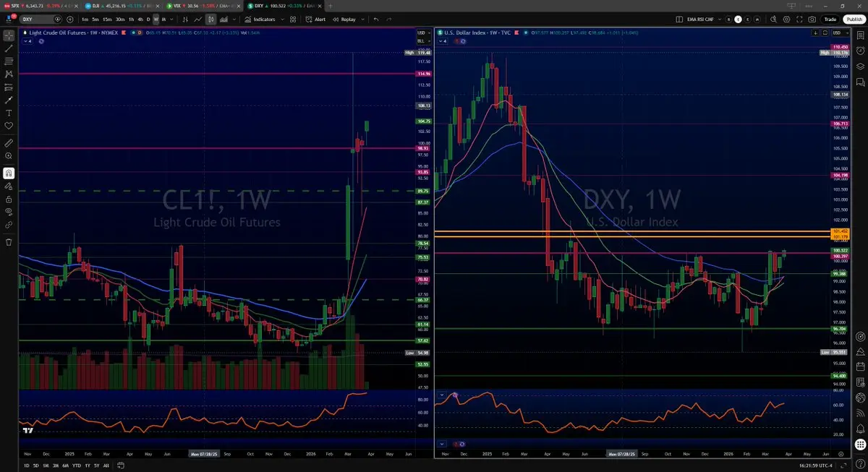Toggle lock all drawings

9,199
